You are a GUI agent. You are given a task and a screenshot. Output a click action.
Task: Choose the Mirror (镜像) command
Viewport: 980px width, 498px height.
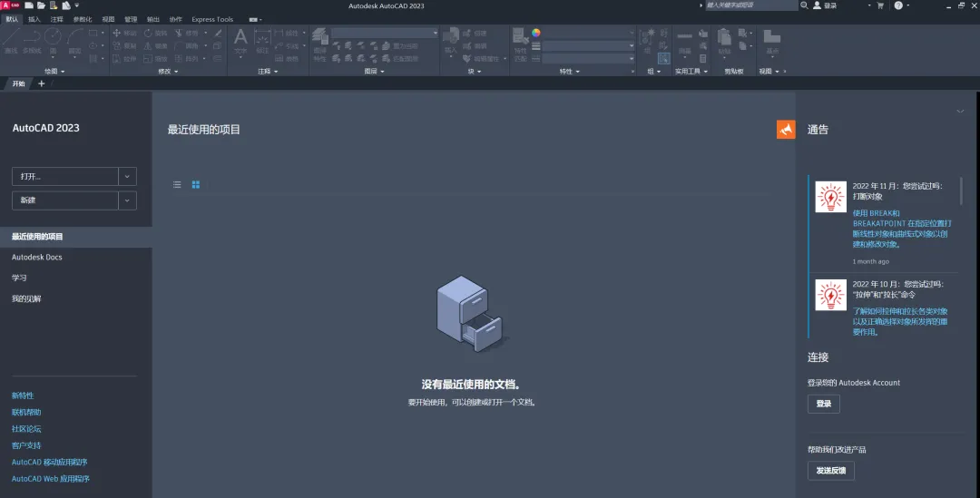click(156, 45)
